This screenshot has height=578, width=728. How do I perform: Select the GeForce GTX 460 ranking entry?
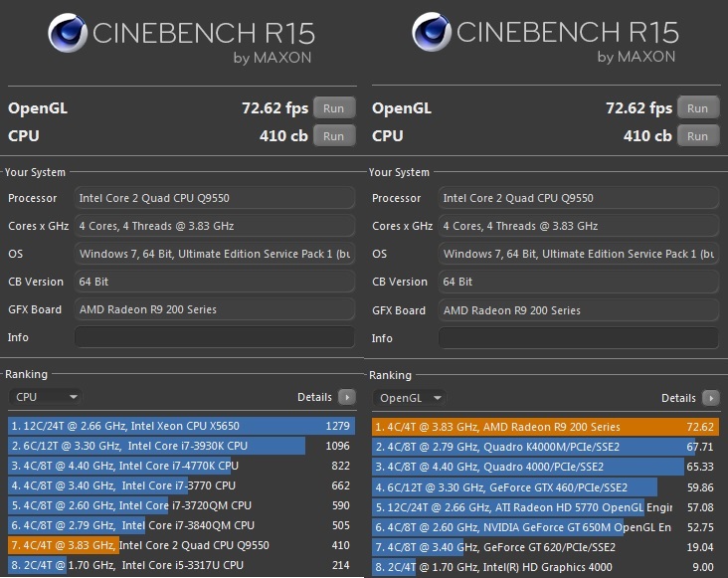coord(546,487)
